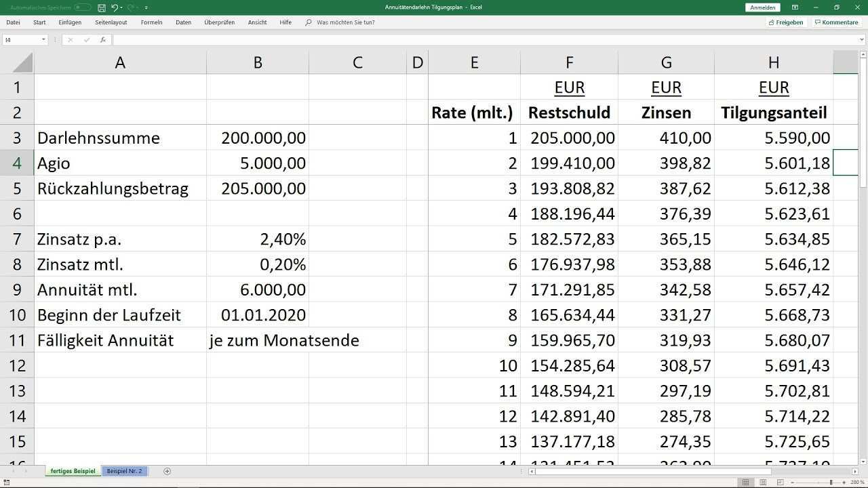Click the Anmelden sign-in button
868x488 pixels.
pos(762,7)
